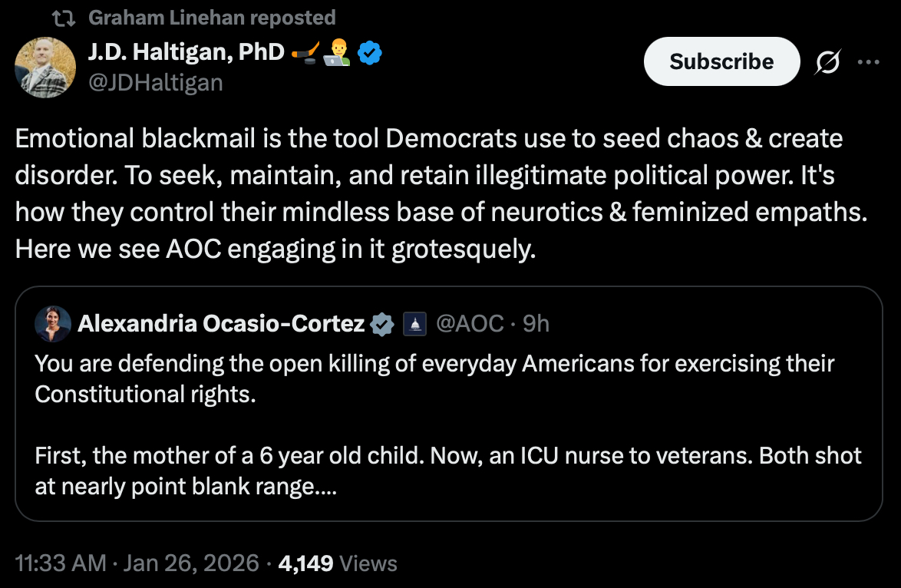Click the Alexandria Ocasio-Cortez name in the quote
901x588 pixels.
[221, 325]
